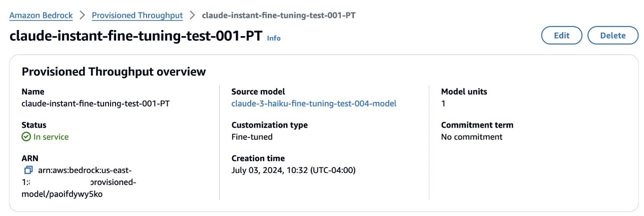The width and height of the screenshot is (644, 216).
Task: Open the claude-3-haiku-fine-tuning-test-004-model source model link
Action: (x=313, y=103)
